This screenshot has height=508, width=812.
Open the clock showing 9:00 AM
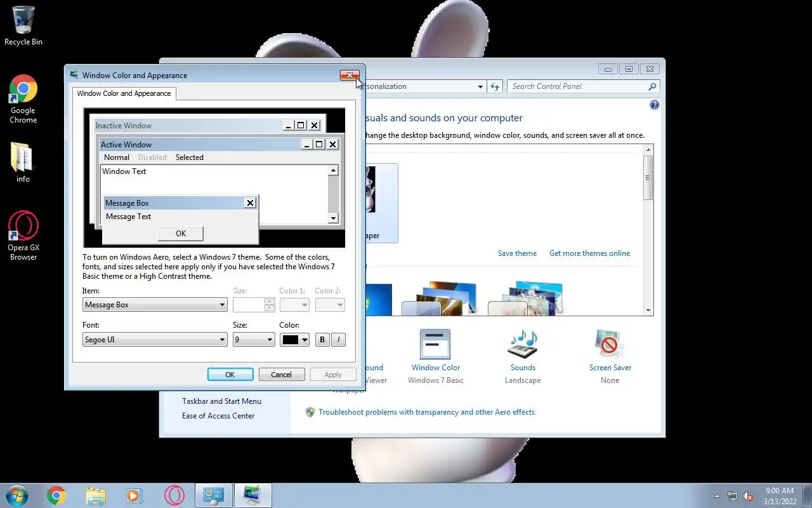(780, 495)
